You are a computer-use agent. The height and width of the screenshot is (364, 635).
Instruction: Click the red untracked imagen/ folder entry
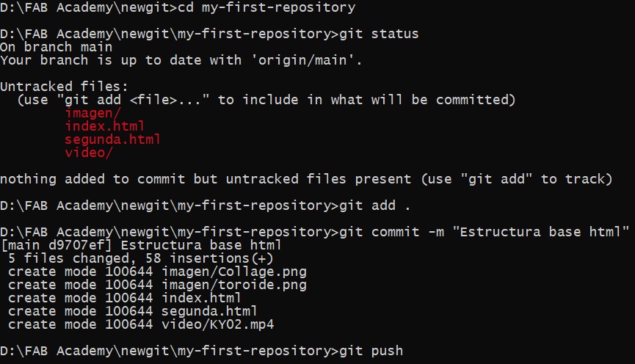(92, 113)
